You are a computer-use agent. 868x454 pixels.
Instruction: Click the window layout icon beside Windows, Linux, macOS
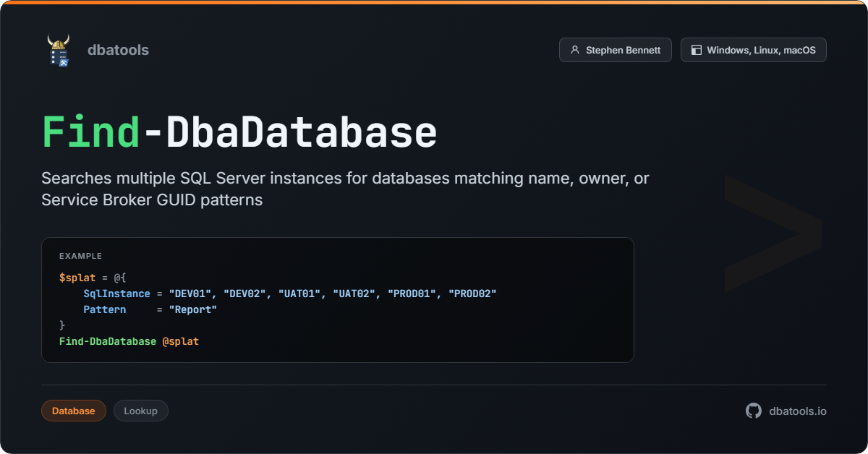click(x=697, y=50)
